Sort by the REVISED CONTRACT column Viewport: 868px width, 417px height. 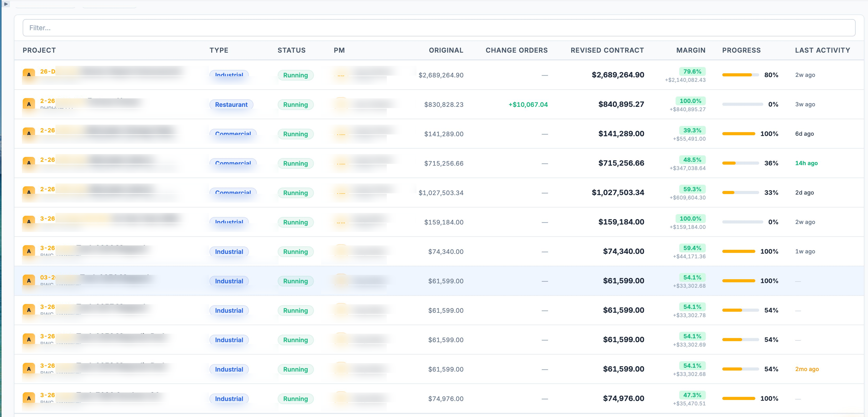tap(607, 50)
